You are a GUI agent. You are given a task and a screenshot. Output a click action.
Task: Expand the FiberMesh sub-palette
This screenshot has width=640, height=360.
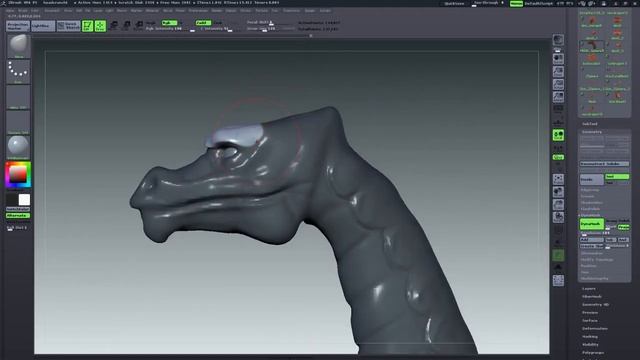click(591, 297)
